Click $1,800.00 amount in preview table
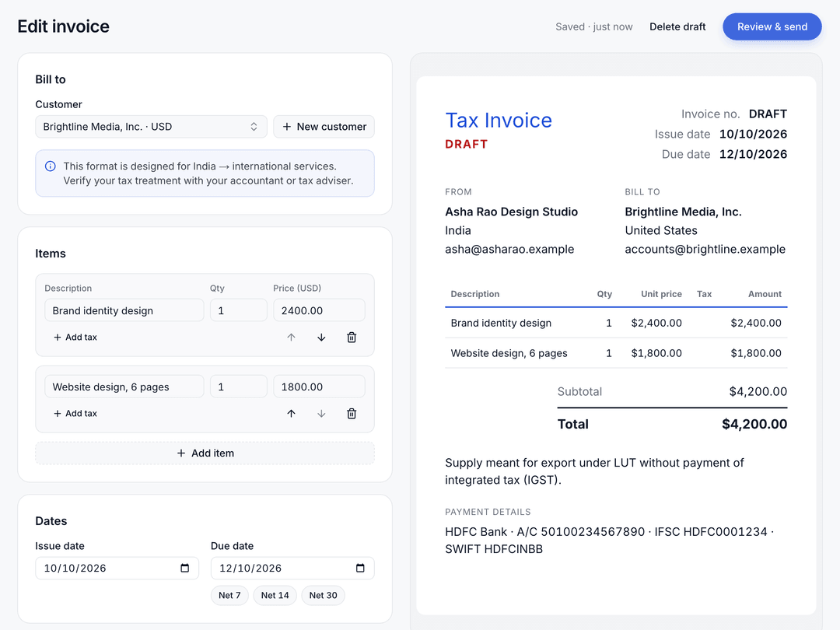840x630 pixels. (756, 353)
